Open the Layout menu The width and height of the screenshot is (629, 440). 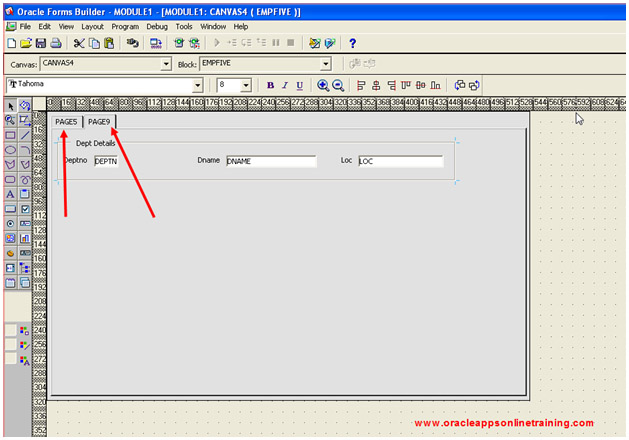pos(92,26)
